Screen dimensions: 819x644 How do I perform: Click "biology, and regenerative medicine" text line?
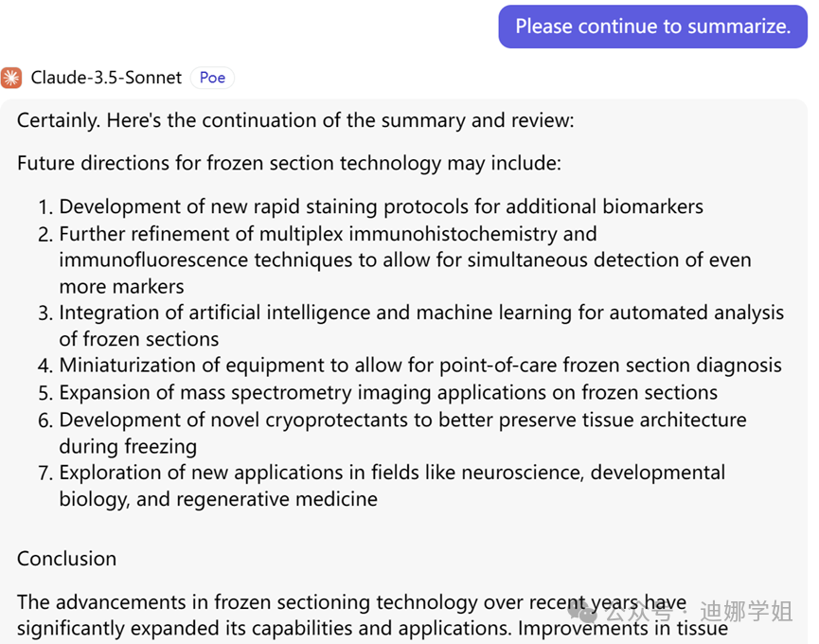tap(218, 499)
